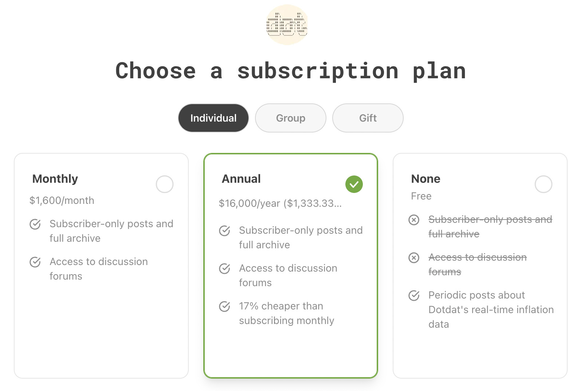Click the green checkmark on the Annual plan
The image size is (588, 391).
(x=354, y=185)
